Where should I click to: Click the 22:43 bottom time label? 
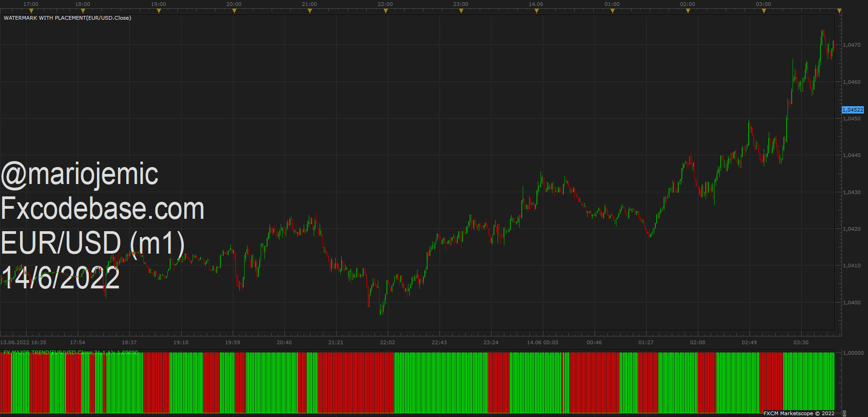click(x=439, y=342)
